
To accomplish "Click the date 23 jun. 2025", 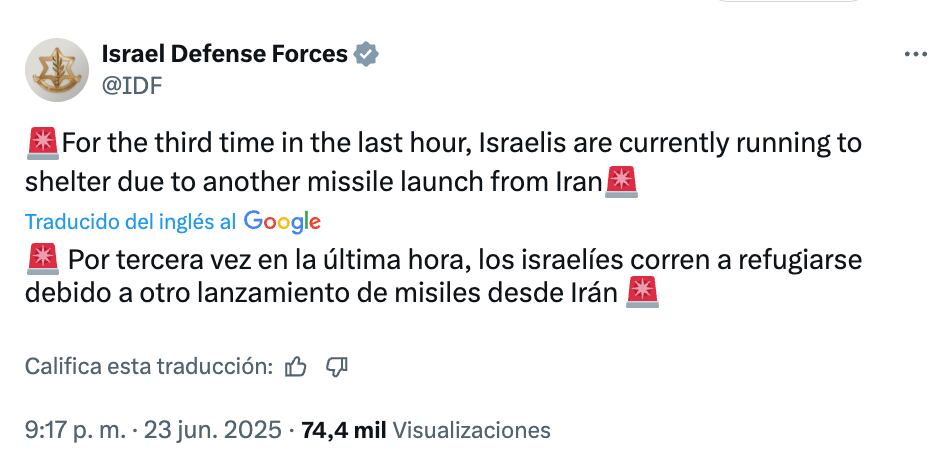I will (x=214, y=430).
